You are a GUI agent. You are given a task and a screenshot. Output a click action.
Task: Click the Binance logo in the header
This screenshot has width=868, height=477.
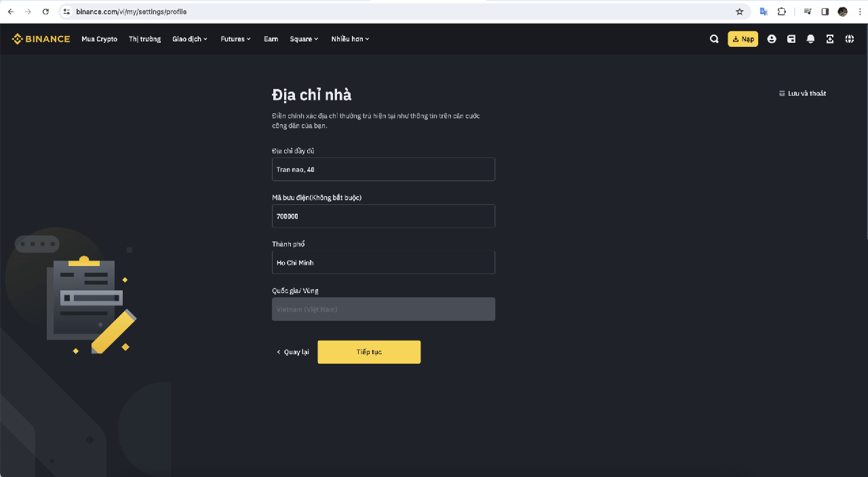41,39
